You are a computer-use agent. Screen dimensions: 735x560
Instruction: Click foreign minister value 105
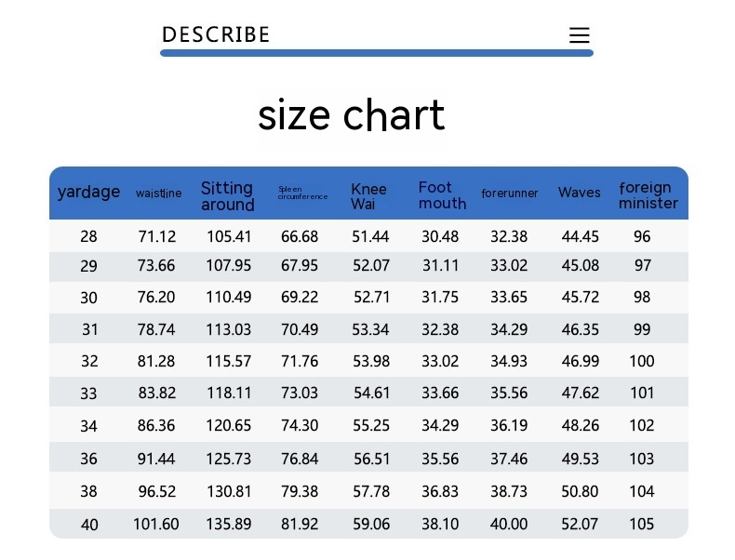tap(641, 525)
